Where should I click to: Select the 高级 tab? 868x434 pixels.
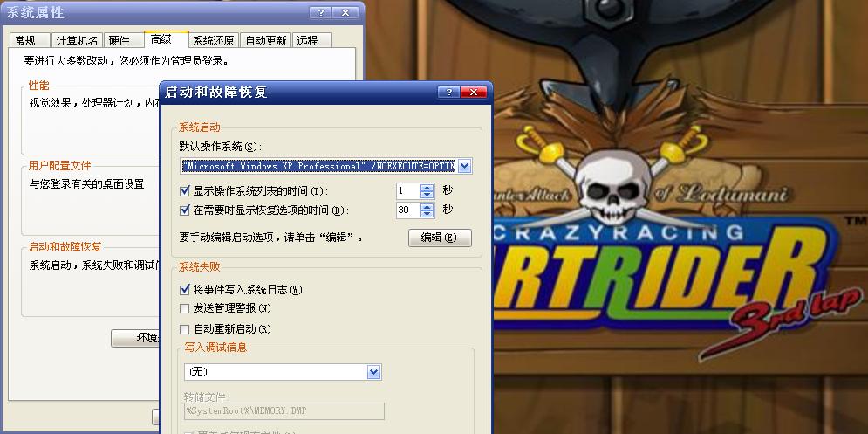pyautogui.click(x=166, y=38)
